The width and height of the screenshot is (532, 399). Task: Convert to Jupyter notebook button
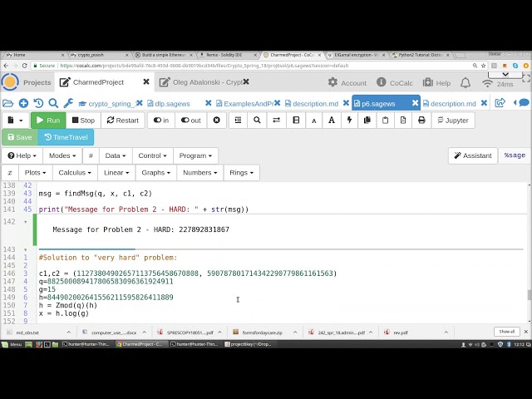pos(453,120)
